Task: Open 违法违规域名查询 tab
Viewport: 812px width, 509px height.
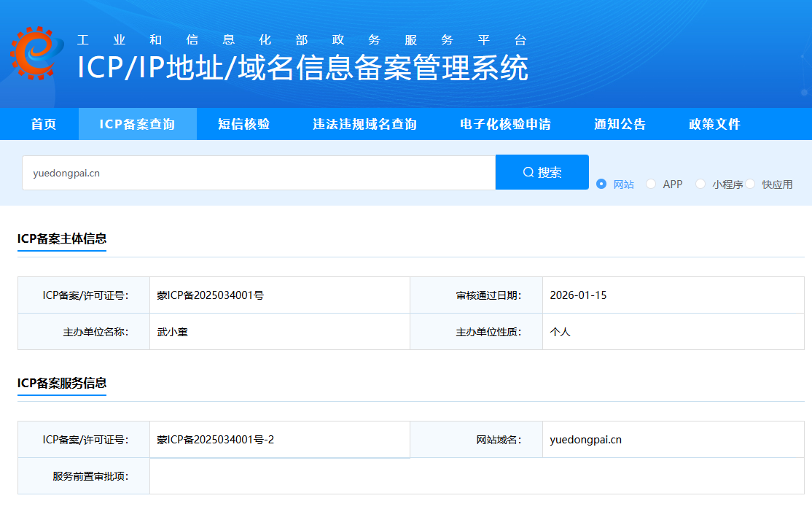Action: point(364,125)
